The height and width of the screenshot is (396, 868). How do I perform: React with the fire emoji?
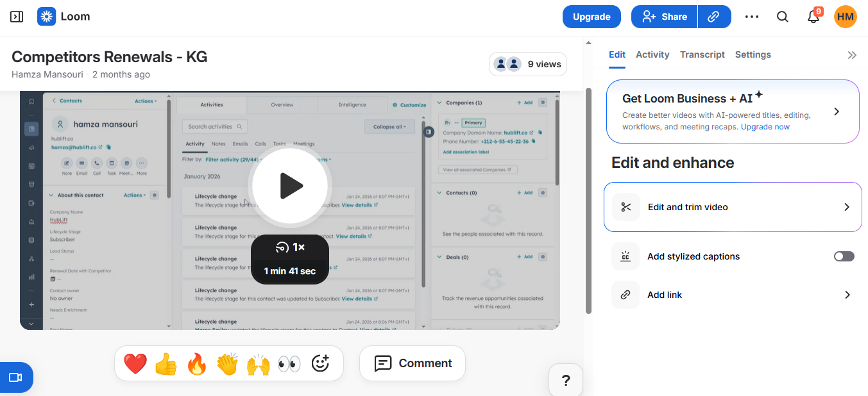coord(197,364)
